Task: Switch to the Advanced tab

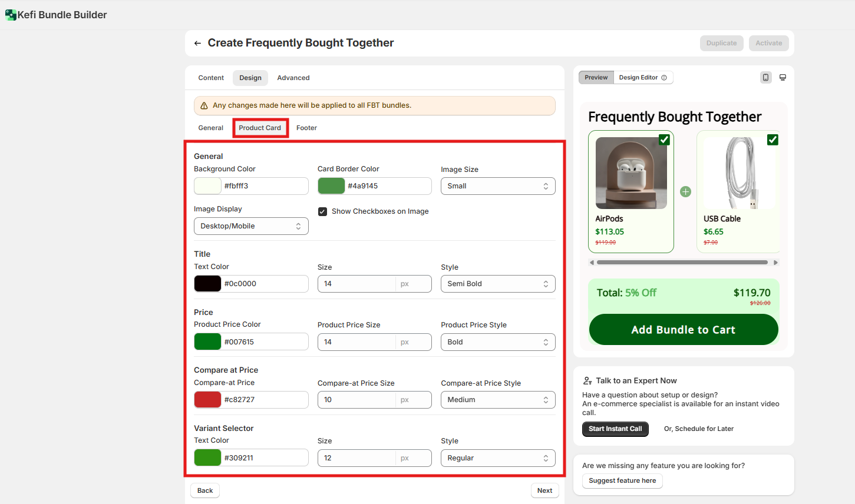Action: pyautogui.click(x=293, y=78)
